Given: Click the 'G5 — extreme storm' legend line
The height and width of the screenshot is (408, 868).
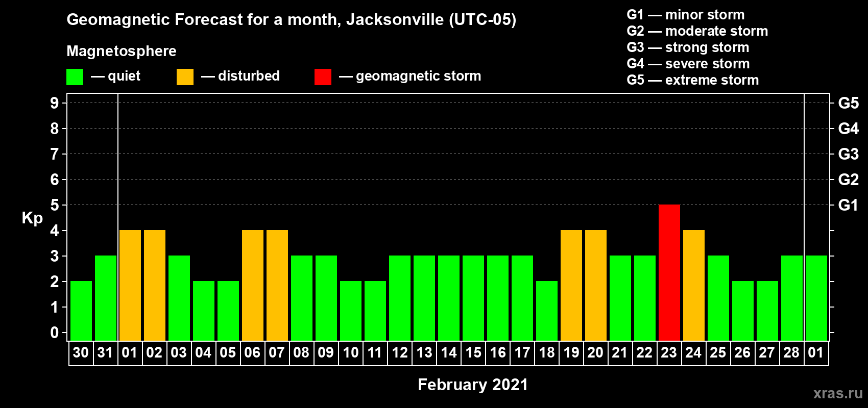Looking at the screenshot, I should [693, 80].
